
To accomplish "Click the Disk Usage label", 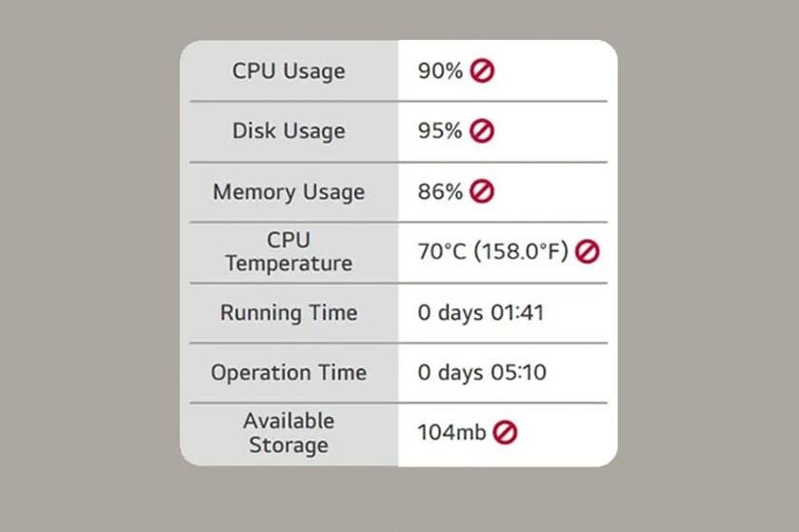I will [289, 131].
